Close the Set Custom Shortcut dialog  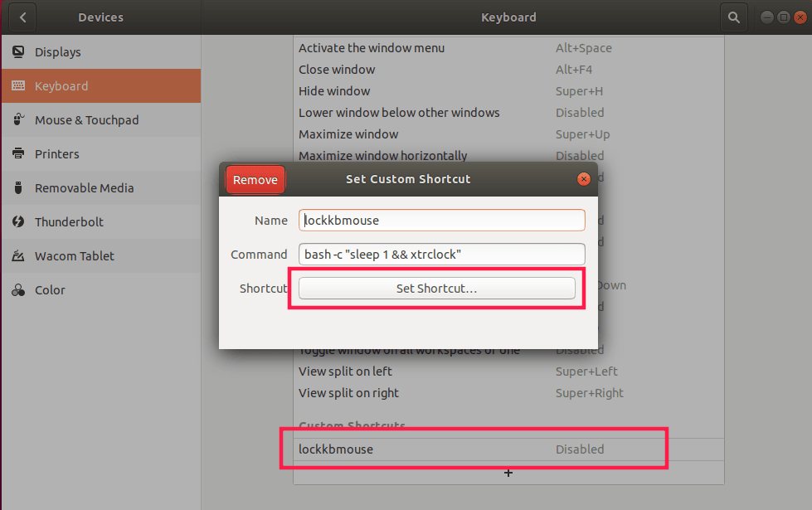584,179
